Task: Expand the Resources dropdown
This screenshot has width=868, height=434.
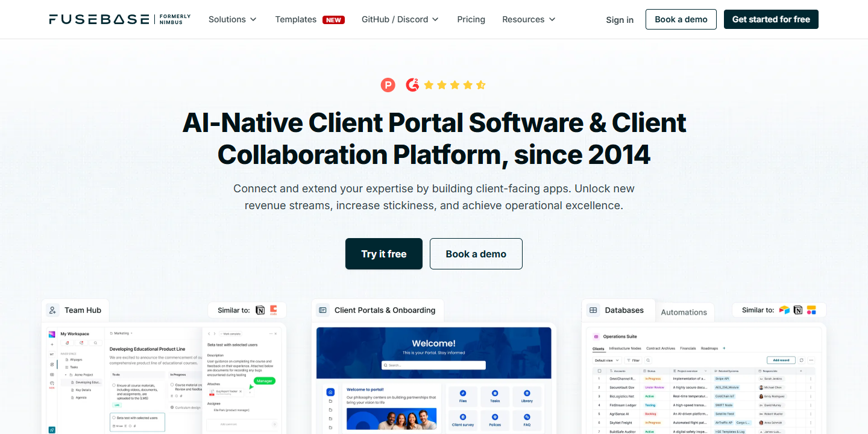Action: (529, 19)
